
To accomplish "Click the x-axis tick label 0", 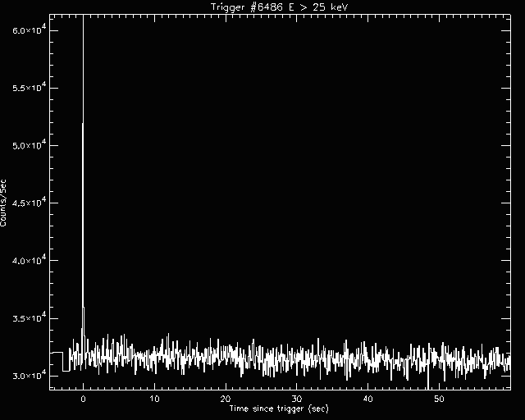I will 84,399.
